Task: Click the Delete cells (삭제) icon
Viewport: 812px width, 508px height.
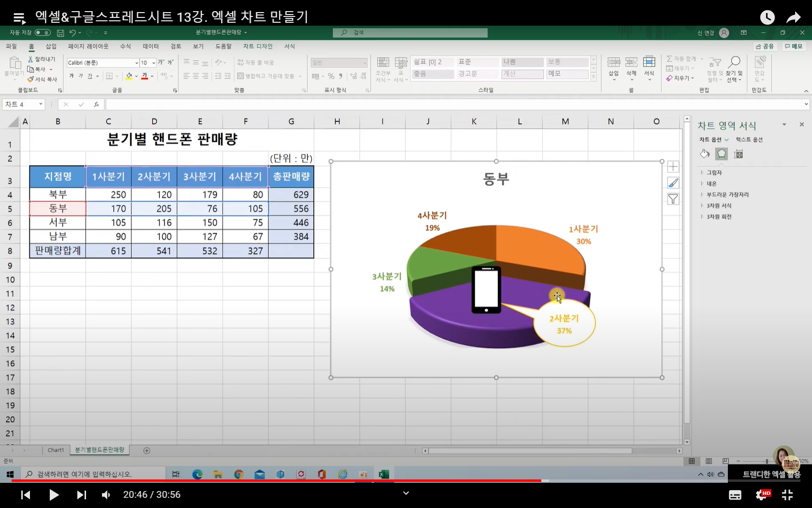Action: (631, 62)
